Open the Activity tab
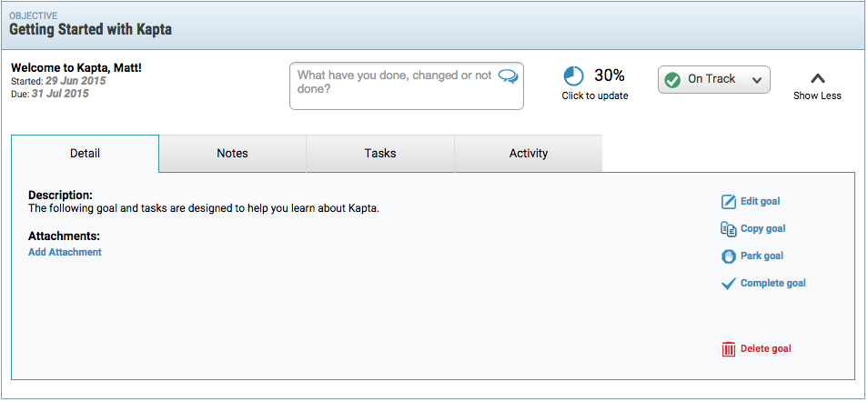Viewport: 868px width, 402px height. 528,154
